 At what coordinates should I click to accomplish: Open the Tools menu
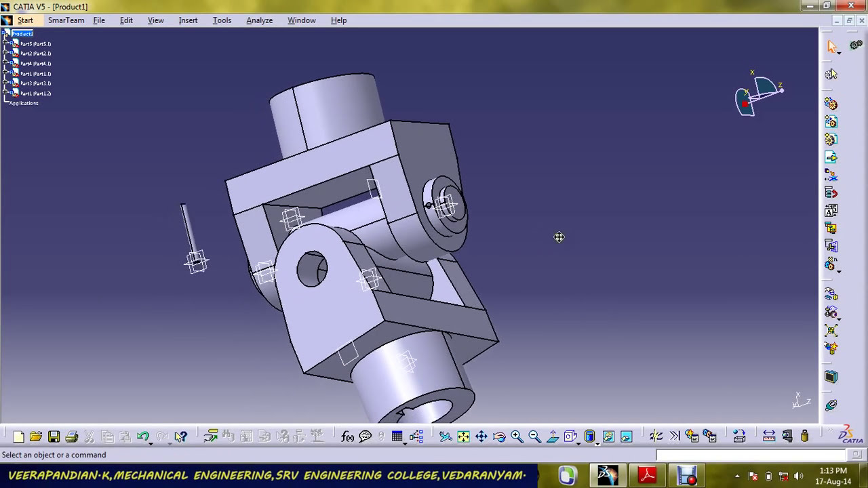[x=222, y=20]
